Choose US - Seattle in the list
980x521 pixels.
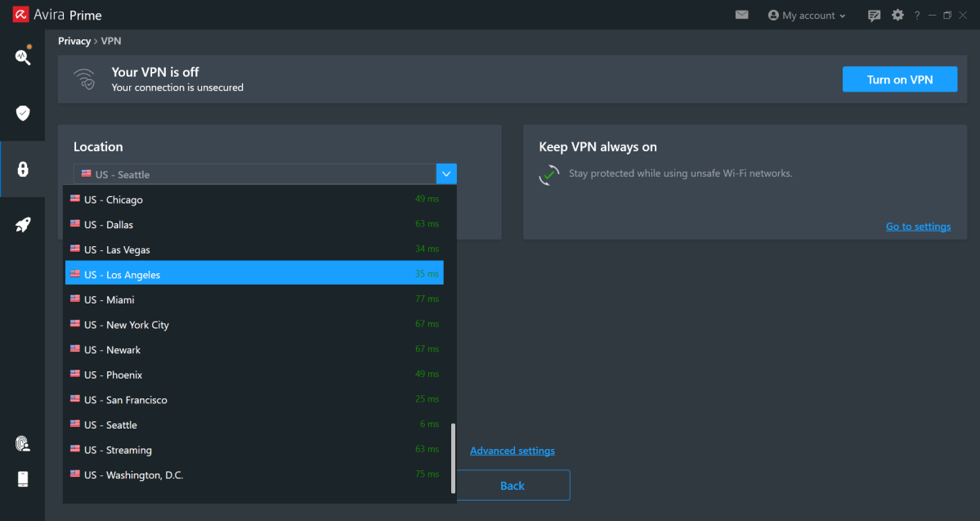(254, 424)
